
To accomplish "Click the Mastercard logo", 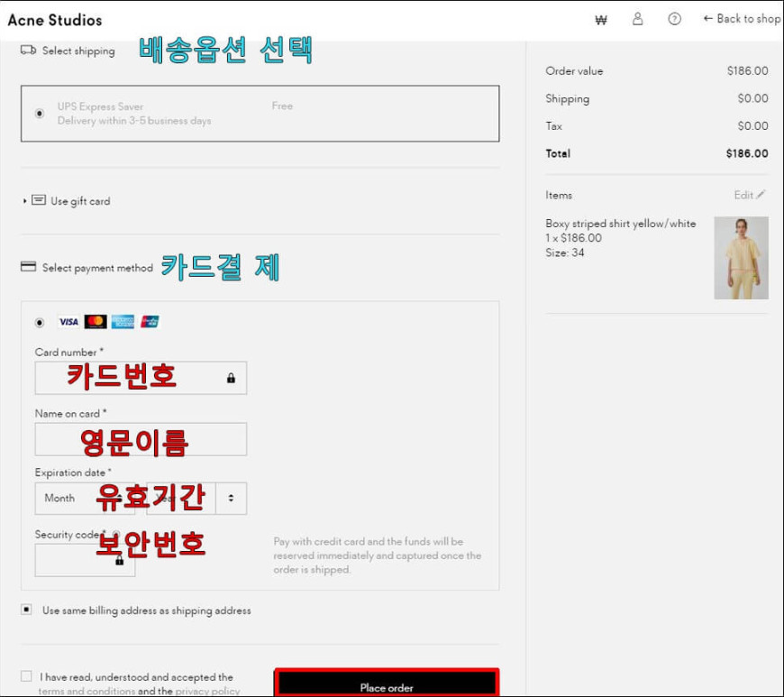I will coord(96,322).
